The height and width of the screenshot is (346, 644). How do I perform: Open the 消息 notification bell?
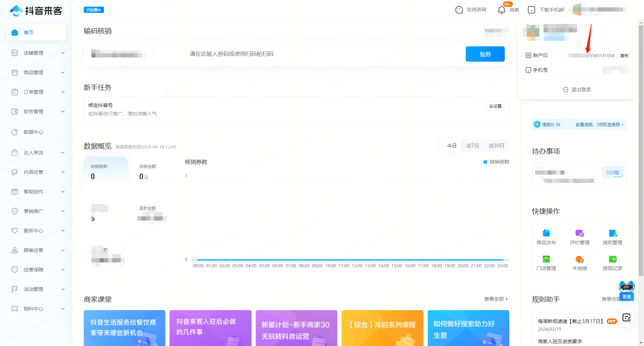(501, 10)
